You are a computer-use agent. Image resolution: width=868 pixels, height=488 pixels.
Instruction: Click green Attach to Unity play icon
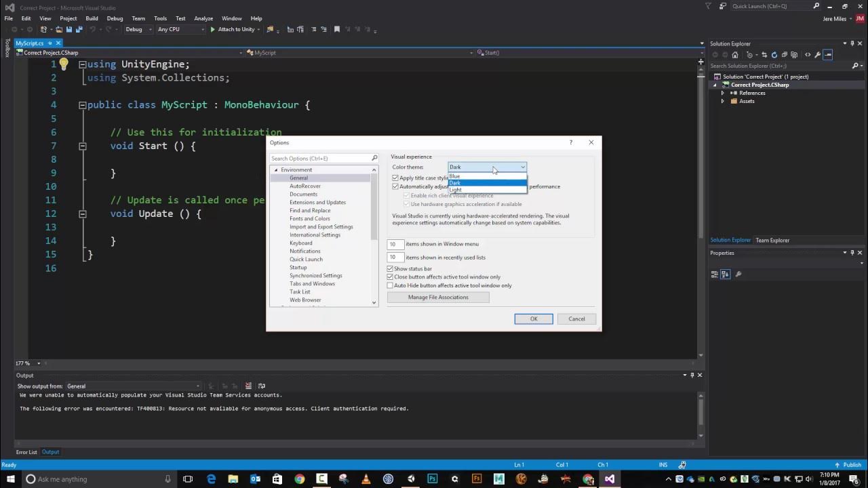point(213,30)
